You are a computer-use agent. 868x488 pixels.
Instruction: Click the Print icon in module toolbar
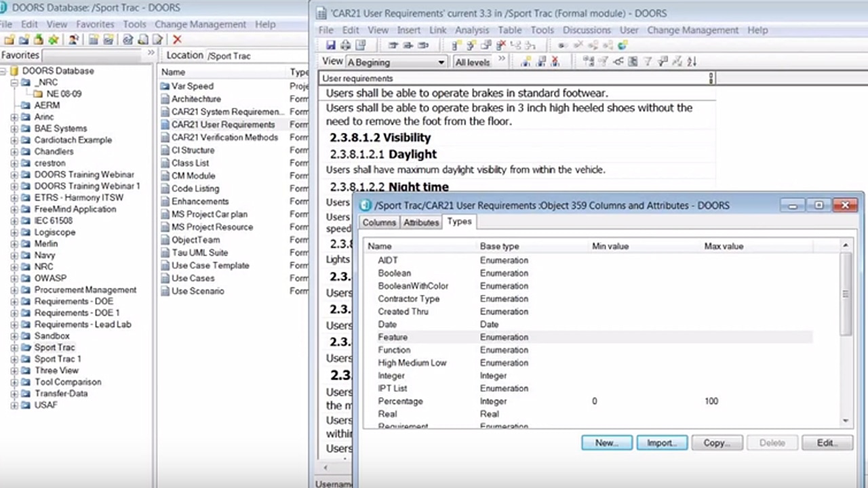pyautogui.click(x=345, y=45)
